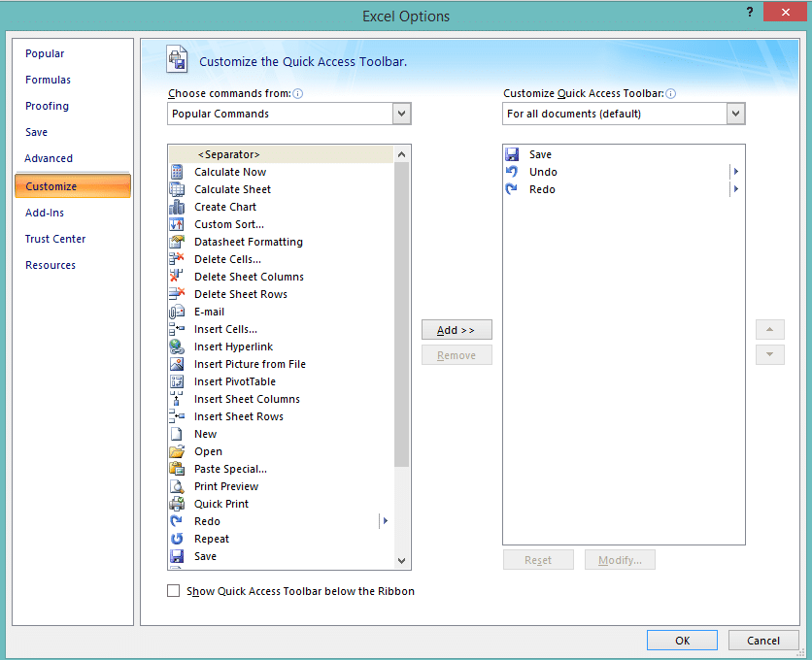Click the Custom Sort icon
This screenshot has height=660, width=812.
click(177, 224)
